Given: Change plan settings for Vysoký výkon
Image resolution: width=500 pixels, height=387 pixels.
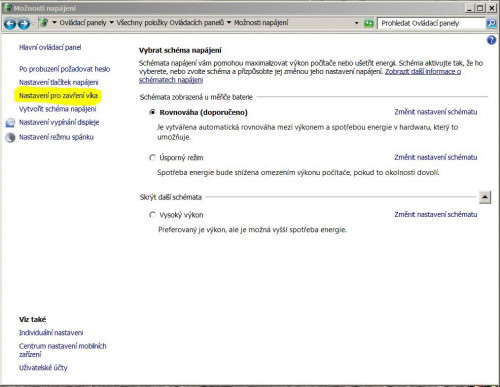Looking at the screenshot, I should tap(436, 215).
